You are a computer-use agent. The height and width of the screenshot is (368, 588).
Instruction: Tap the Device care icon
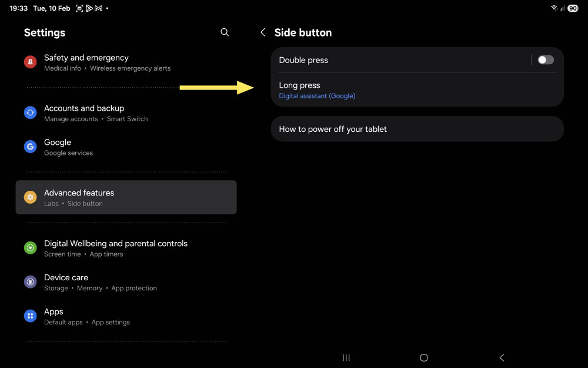tap(31, 281)
